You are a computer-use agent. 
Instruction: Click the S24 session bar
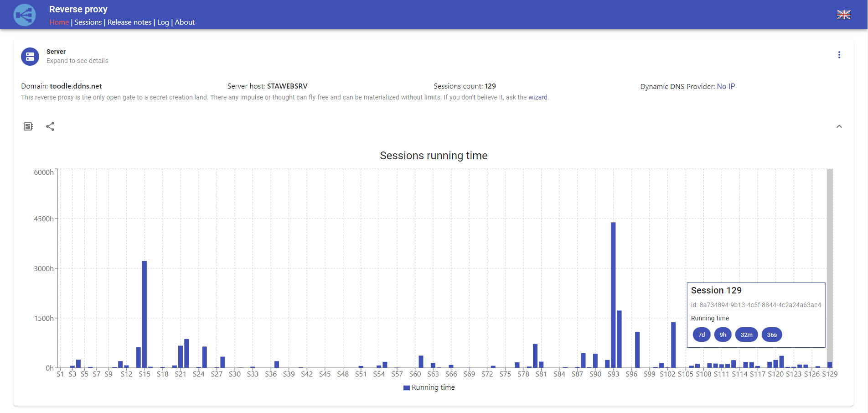point(199,367)
